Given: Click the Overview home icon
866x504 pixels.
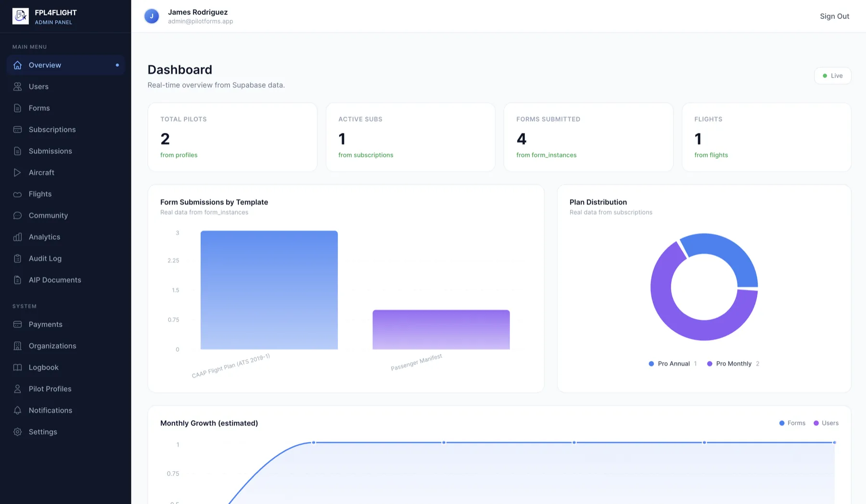Looking at the screenshot, I should click(17, 65).
